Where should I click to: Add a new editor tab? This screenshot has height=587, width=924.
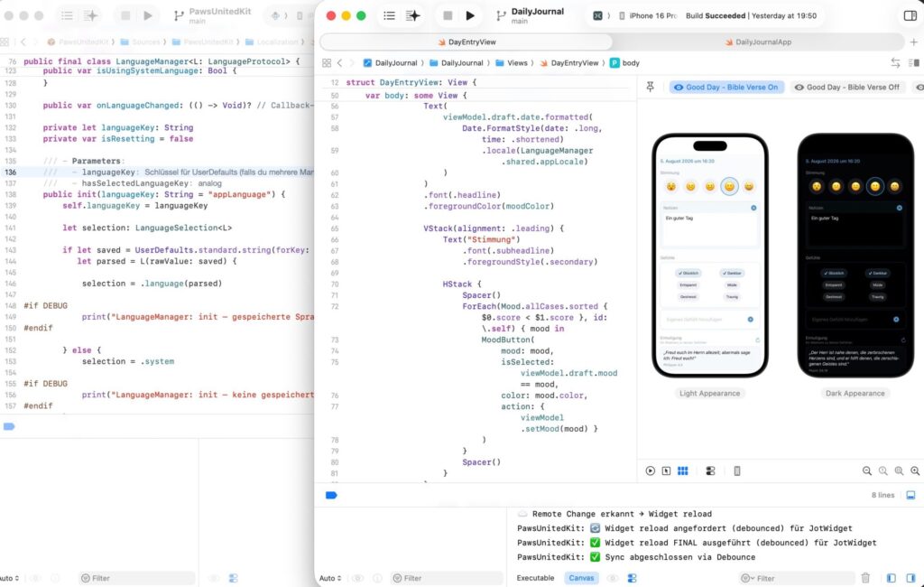(x=913, y=42)
